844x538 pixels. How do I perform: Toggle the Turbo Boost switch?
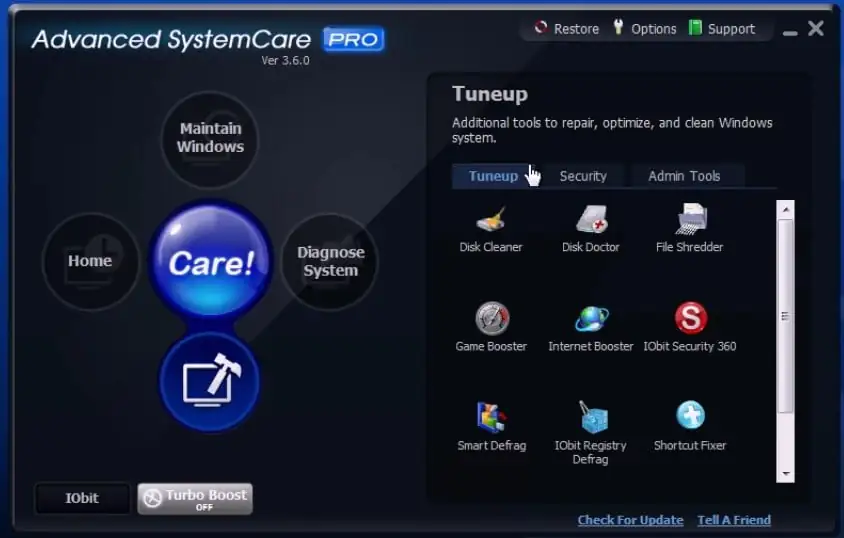click(195, 499)
